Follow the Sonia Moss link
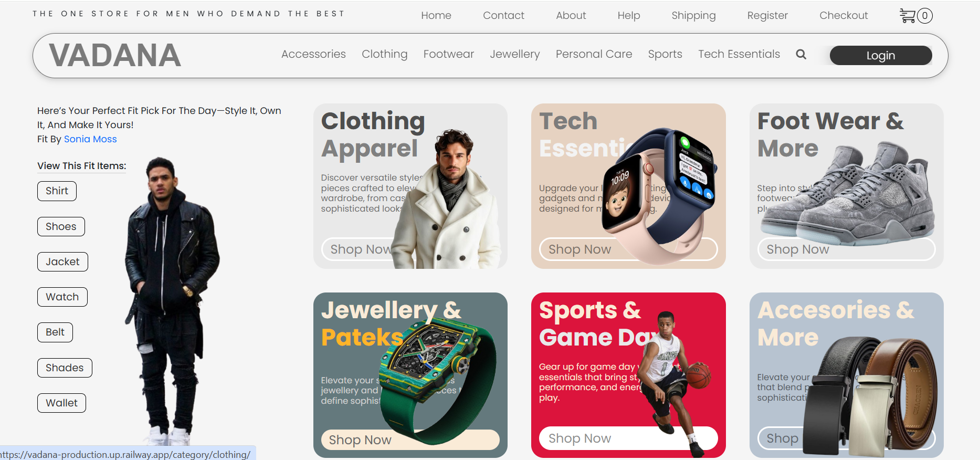This screenshot has height=460, width=980. click(90, 139)
